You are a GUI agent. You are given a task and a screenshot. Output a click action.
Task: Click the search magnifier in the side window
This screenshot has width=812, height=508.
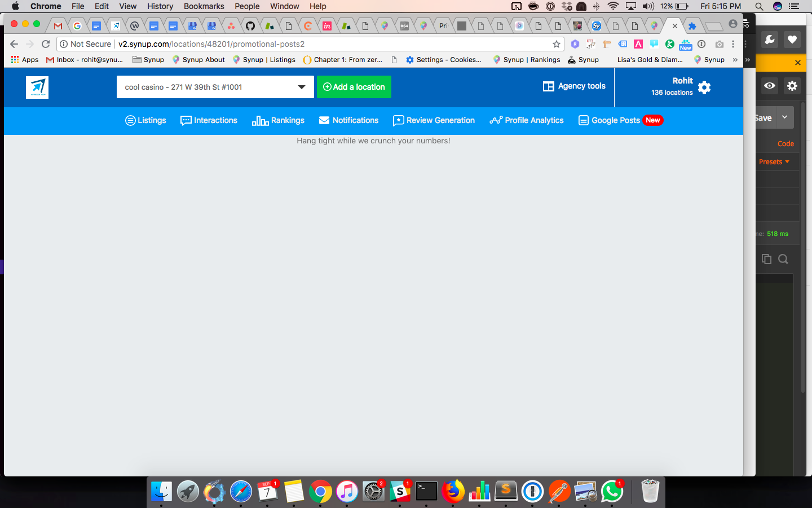point(783,259)
